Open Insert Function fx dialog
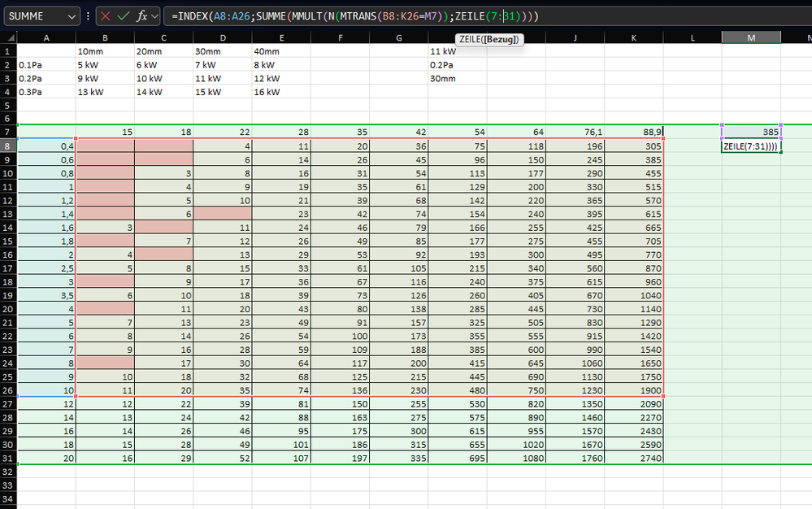This screenshot has width=812, height=509. 142,16
